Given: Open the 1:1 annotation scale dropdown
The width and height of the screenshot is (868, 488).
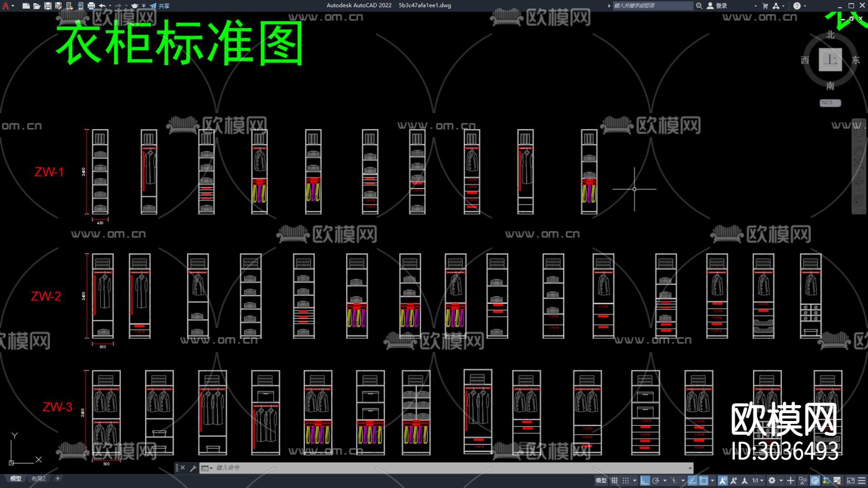Looking at the screenshot, I should coord(758,480).
